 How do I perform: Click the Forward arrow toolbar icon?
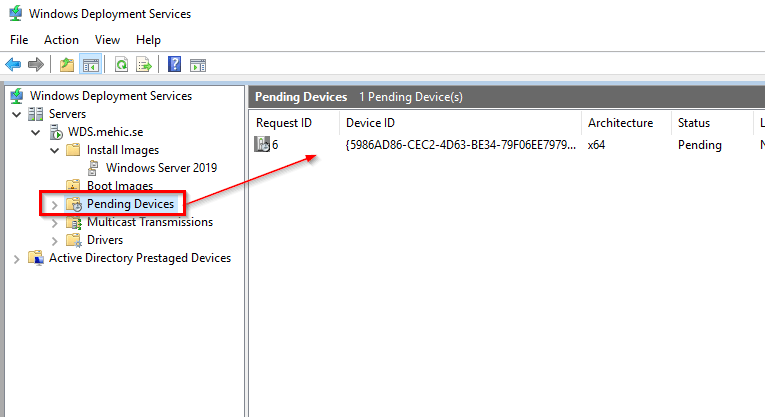click(36, 65)
